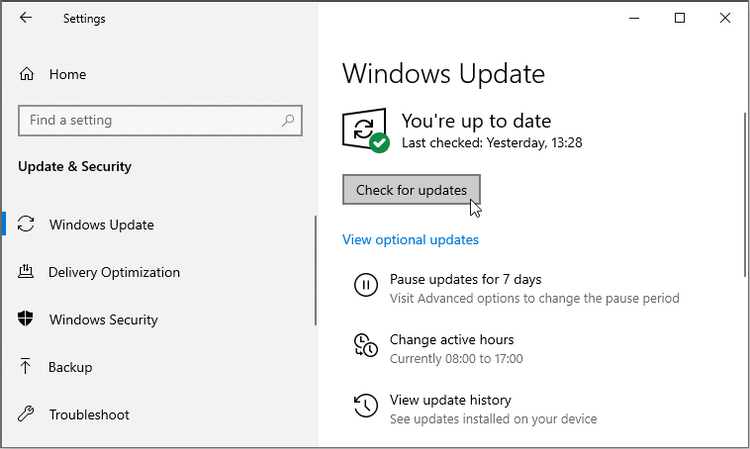Image resolution: width=750 pixels, height=449 pixels.
Task: Click the Troubleshoot wrench icon
Action: tap(27, 415)
